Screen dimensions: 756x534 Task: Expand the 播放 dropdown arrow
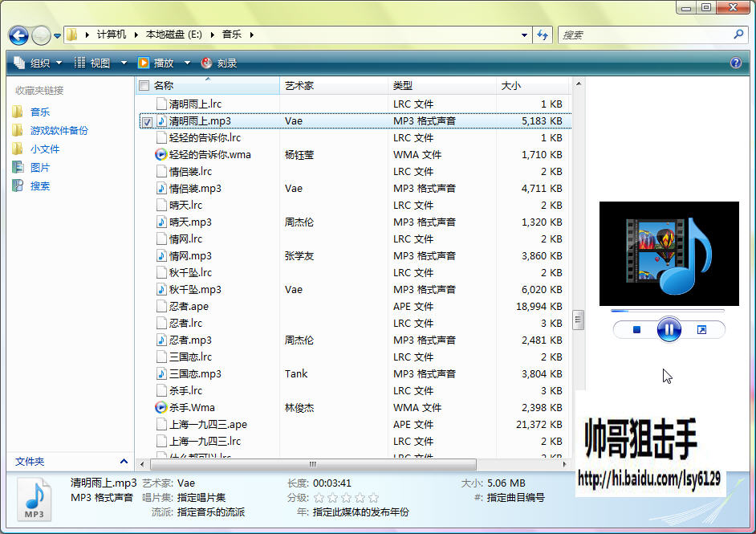click(x=187, y=63)
